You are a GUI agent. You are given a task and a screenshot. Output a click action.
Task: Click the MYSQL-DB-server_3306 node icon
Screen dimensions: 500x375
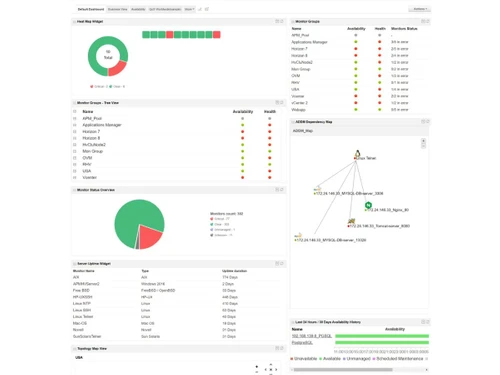pyautogui.click(x=317, y=189)
